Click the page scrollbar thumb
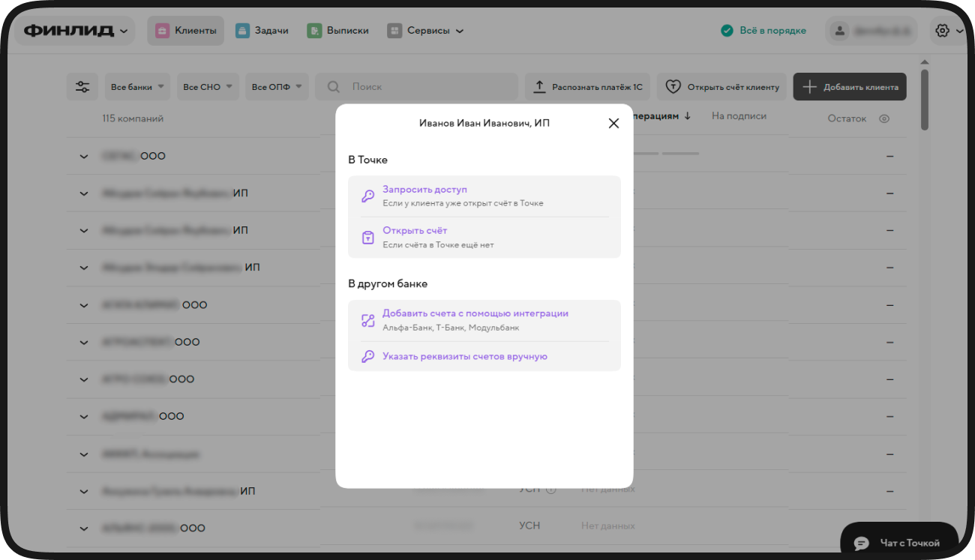This screenshot has width=975, height=560. (x=924, y=100)
